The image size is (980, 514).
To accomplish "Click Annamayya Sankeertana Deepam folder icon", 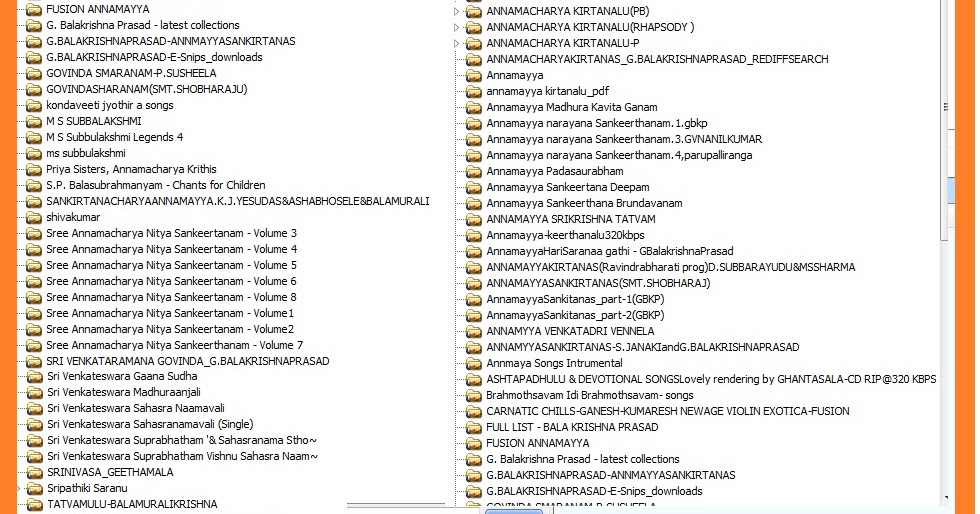I will pyautogui.click(x=474, y=188).
